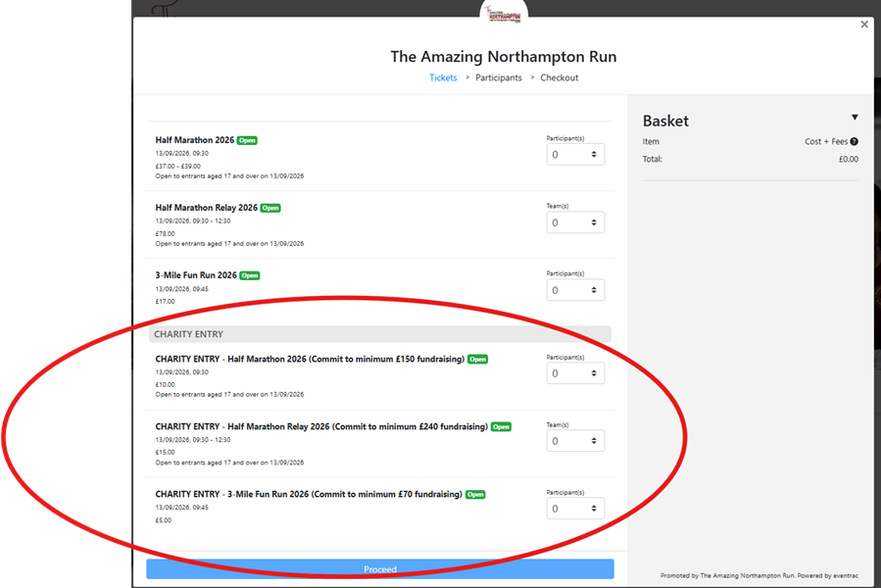Set 3-Mile Fun Run 2026 participants quantity

[x=575, y=290]
